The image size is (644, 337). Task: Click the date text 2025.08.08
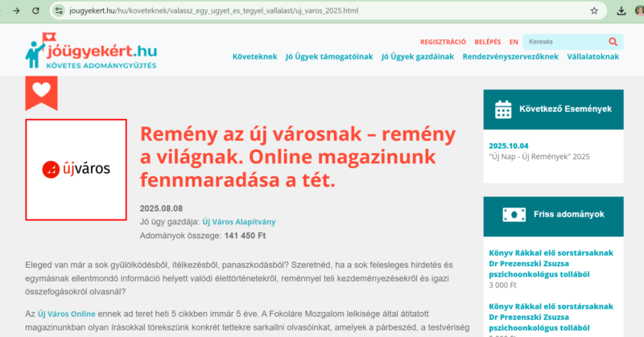click(x=161, y=208)
